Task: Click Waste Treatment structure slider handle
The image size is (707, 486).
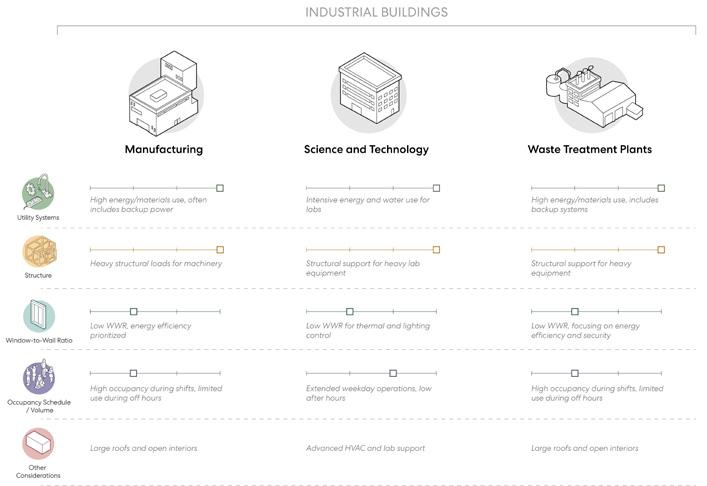Action: pos(661,250)
